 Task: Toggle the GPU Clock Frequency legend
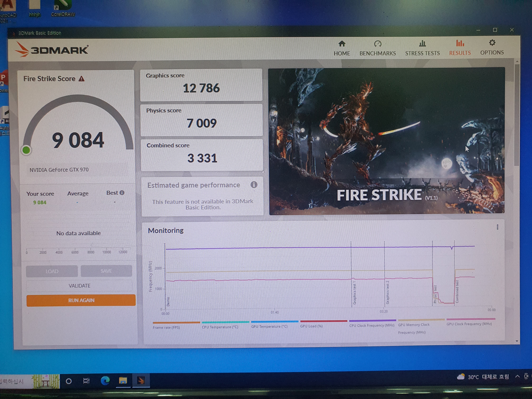tap(471, 322)
